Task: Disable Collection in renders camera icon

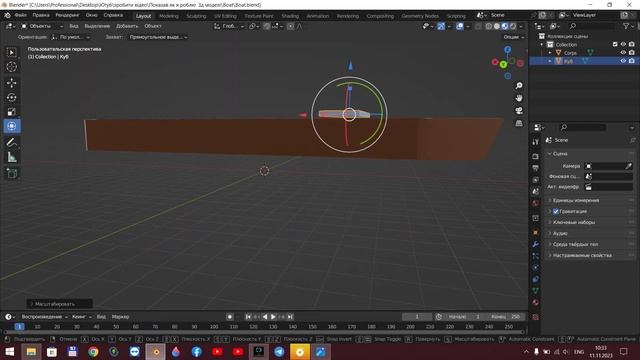Action: pyautogui.click(x=631, y=44)
